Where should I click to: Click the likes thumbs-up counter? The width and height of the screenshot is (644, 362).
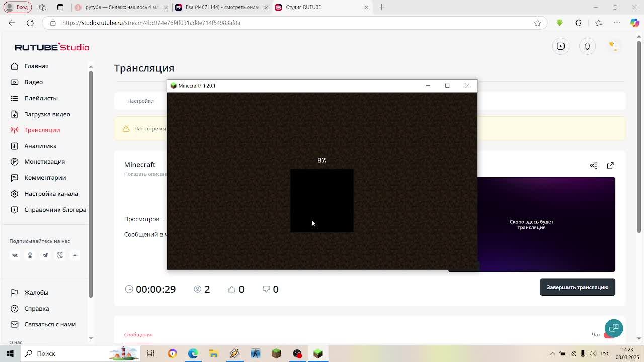click(236, 289)
